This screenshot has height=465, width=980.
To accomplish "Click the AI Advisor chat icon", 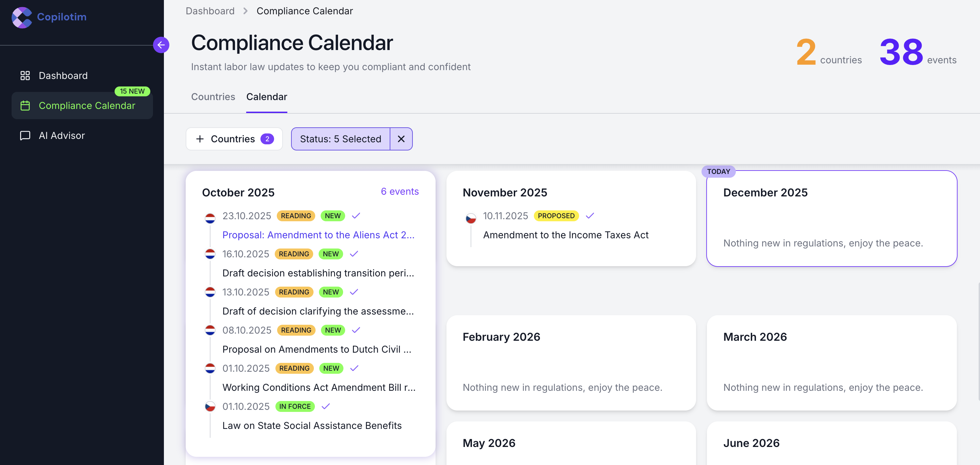I will (25, 135).
